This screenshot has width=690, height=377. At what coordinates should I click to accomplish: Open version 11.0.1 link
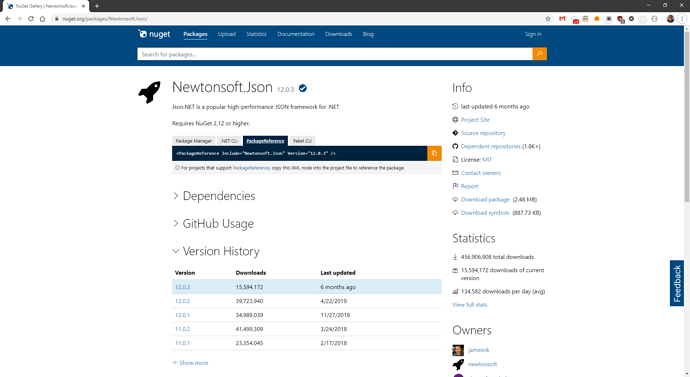[183, 343]
